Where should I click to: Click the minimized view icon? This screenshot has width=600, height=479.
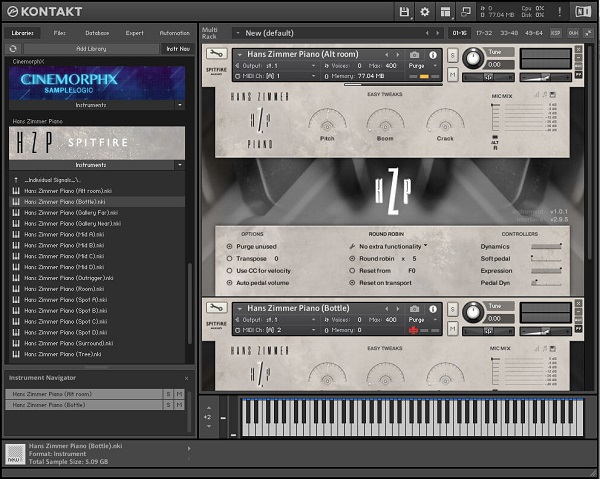[x=466, y=12]
